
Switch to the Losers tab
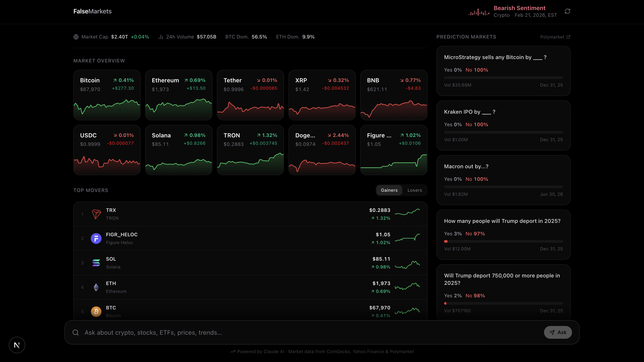[415, 190]
